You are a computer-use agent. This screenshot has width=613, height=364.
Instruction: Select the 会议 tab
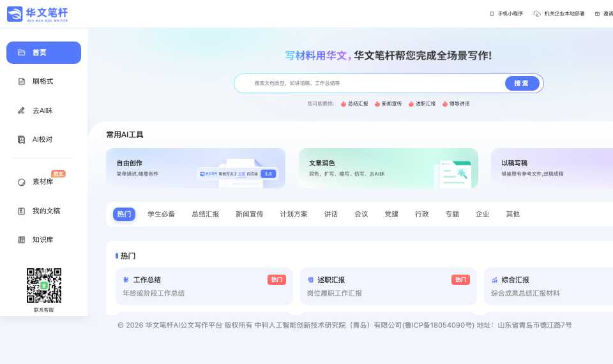(x=361, y=215)
